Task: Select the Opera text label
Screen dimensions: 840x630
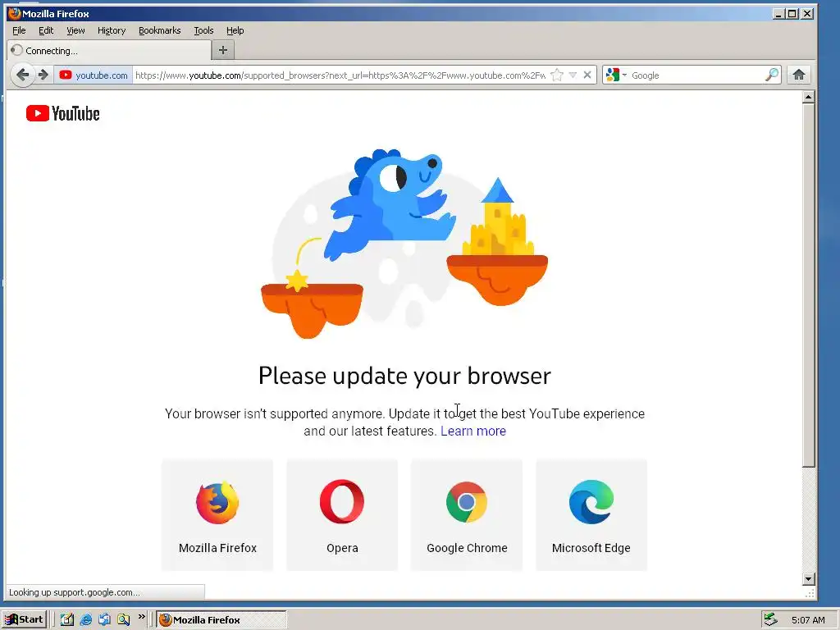Action: [342, 548]
